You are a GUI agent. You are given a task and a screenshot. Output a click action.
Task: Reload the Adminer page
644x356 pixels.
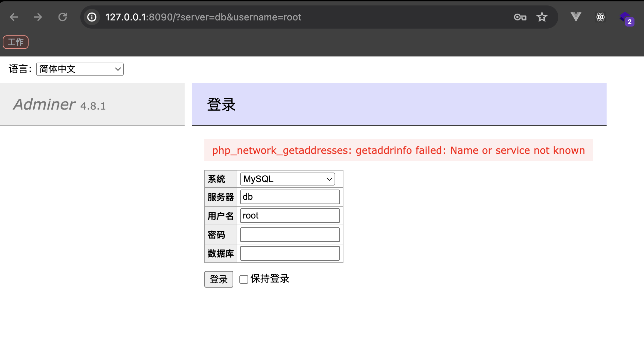pos(63,17)
